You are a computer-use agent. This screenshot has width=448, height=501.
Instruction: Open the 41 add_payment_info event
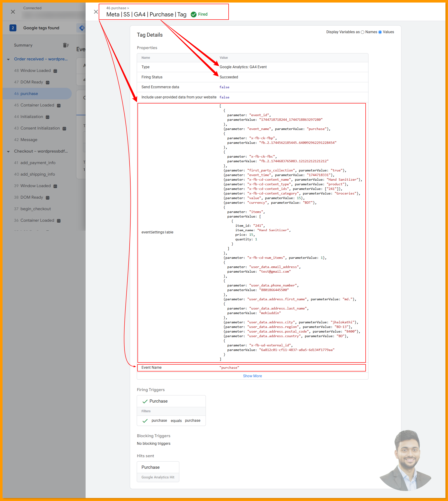click(x=38, y=163)
